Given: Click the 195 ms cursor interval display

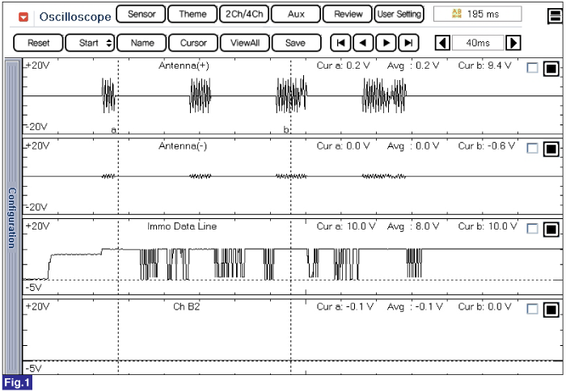Looking at the screenshot, I should tap(478, 14).
